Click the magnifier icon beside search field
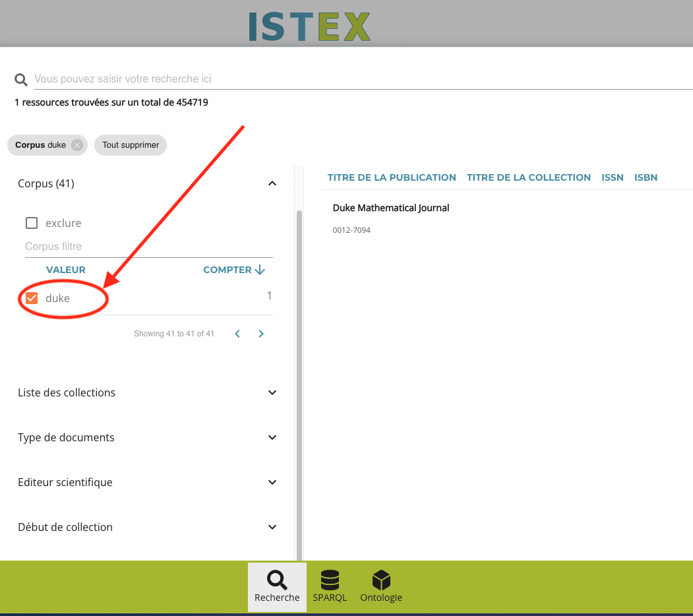 21,80
